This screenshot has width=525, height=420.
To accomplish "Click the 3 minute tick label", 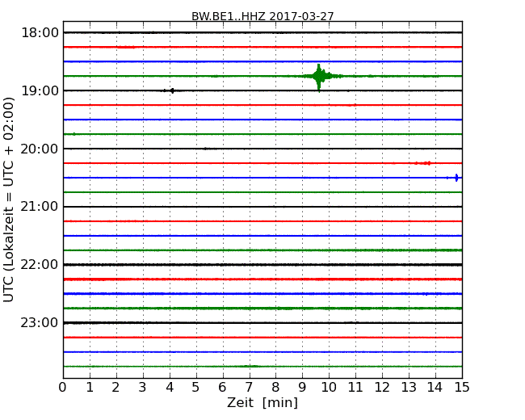I will [x=143, y=387].
